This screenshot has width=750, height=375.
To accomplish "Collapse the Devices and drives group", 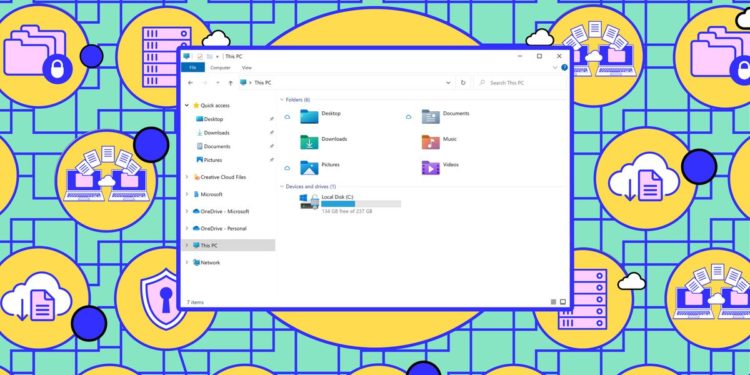I will click(x=282, y=187).
